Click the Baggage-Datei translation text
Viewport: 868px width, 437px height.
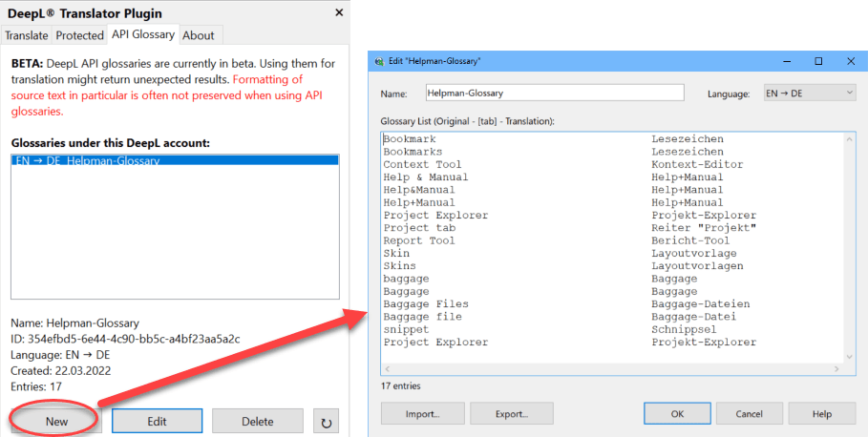(x=694, y=317)
